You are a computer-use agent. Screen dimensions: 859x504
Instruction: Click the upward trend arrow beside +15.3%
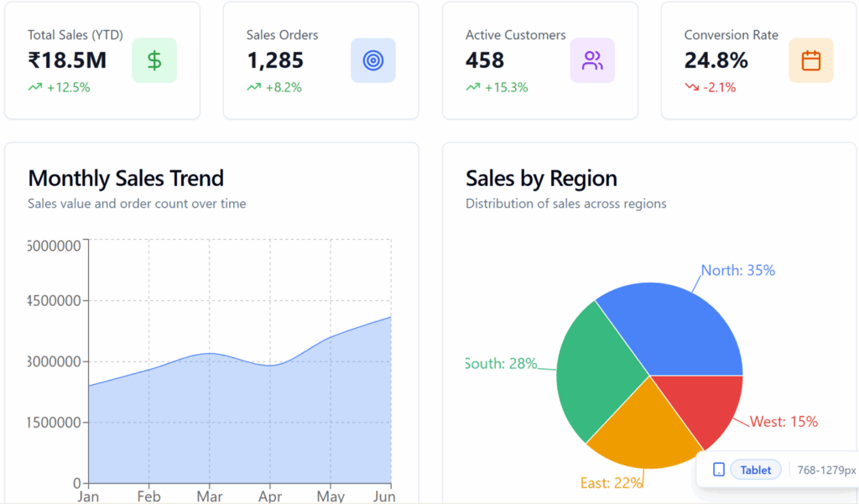point(473,87)
